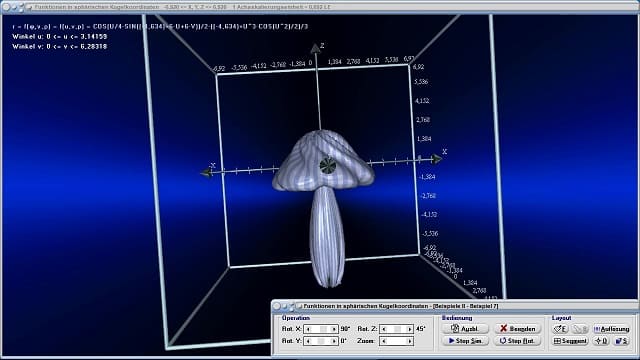This screenshot has height=360, width=640.
Task: Click the Stop Rot. rotation button
Action: (x=517, y=341)
